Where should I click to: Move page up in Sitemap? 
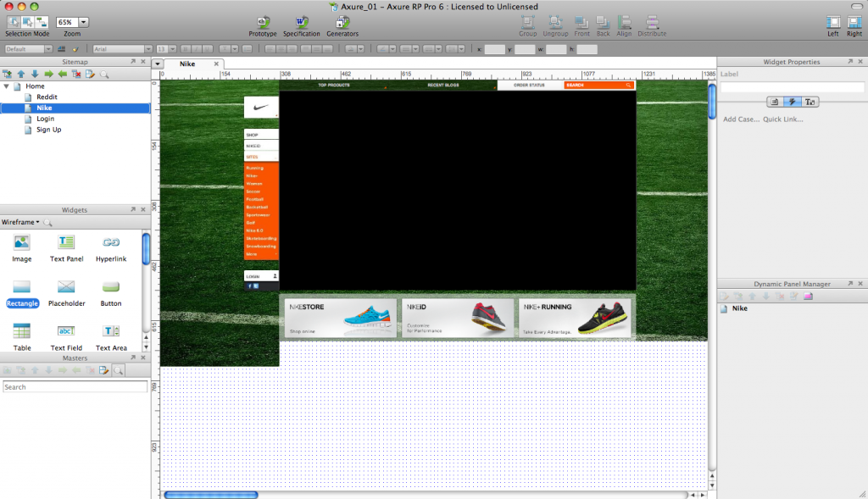pos(21,75)
